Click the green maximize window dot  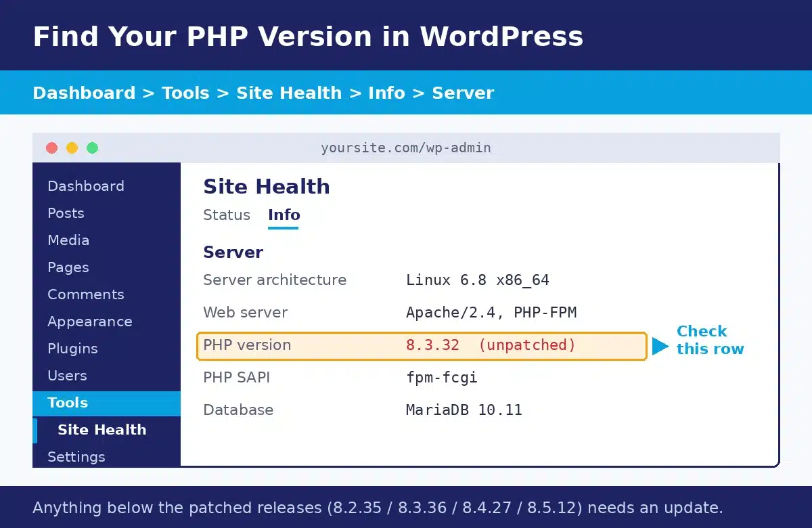pos(92,148)
